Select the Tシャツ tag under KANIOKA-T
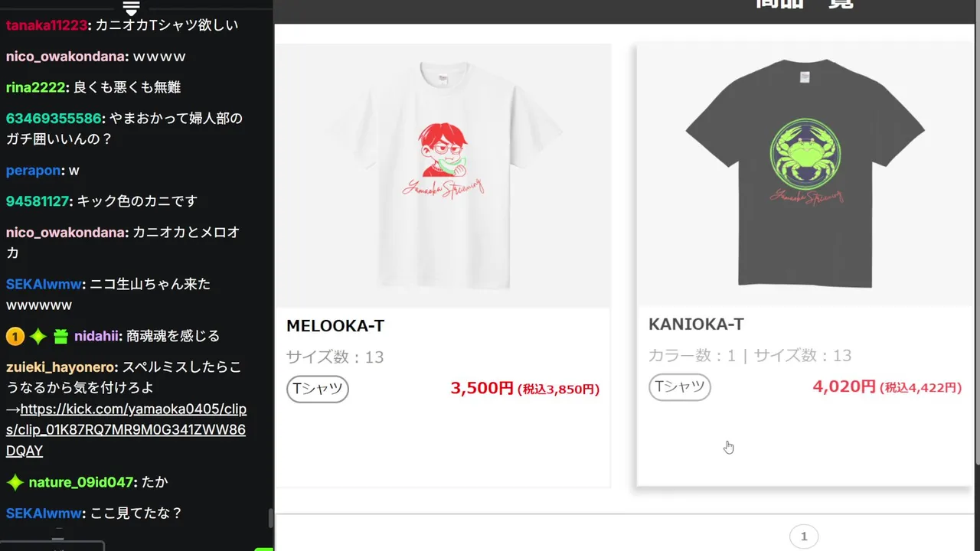The image size is (980, 551). [x=680, y=387]
